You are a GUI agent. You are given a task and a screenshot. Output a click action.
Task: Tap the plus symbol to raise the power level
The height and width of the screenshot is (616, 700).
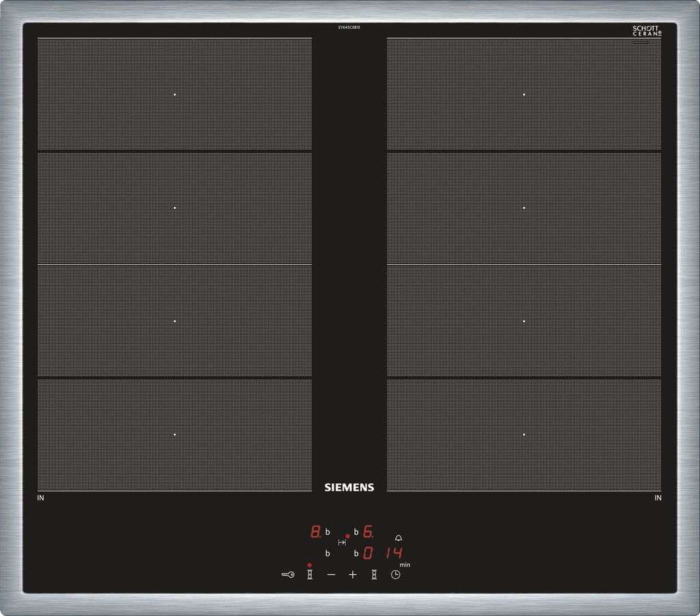(353, 575)
